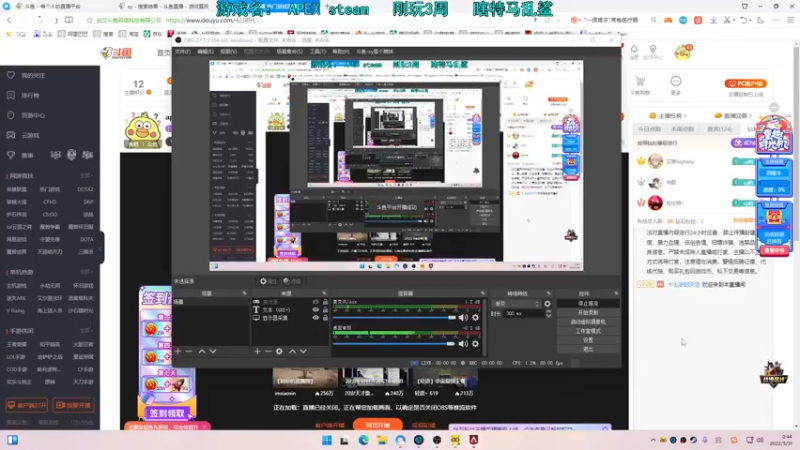The width and height of the screenshot is (800, 450).
Task: Open 排行榜 in Douyu sidebar
Action: (31, 95)
